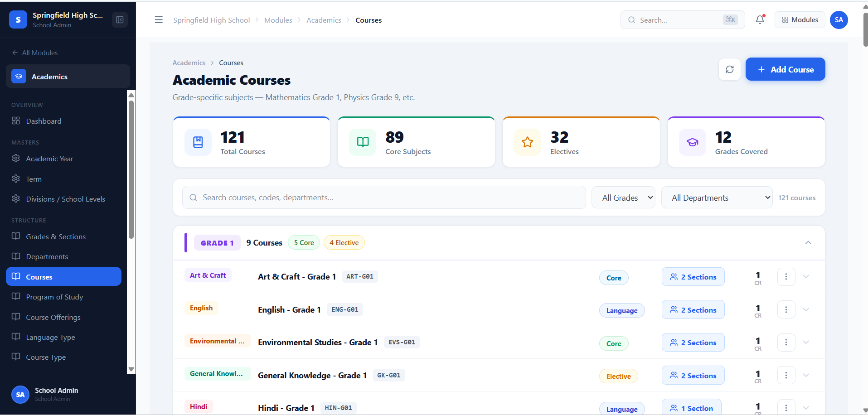Click the Total Courses bookmark icon

(198, 142)
